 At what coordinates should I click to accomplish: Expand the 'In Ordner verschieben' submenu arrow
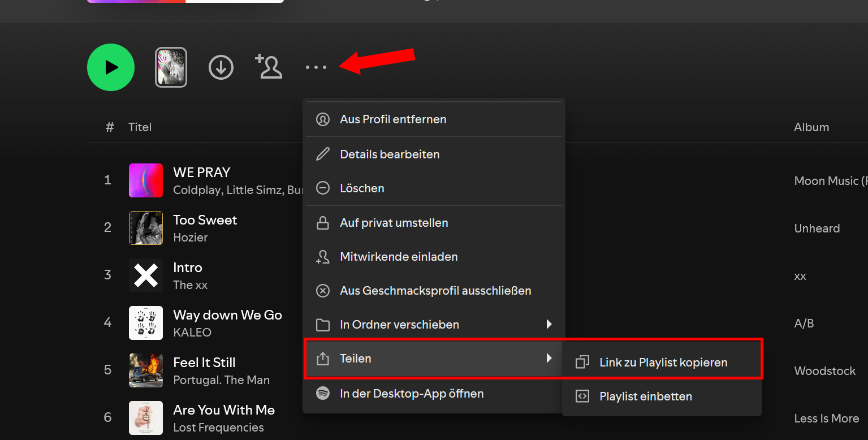(x=549, y=325)
